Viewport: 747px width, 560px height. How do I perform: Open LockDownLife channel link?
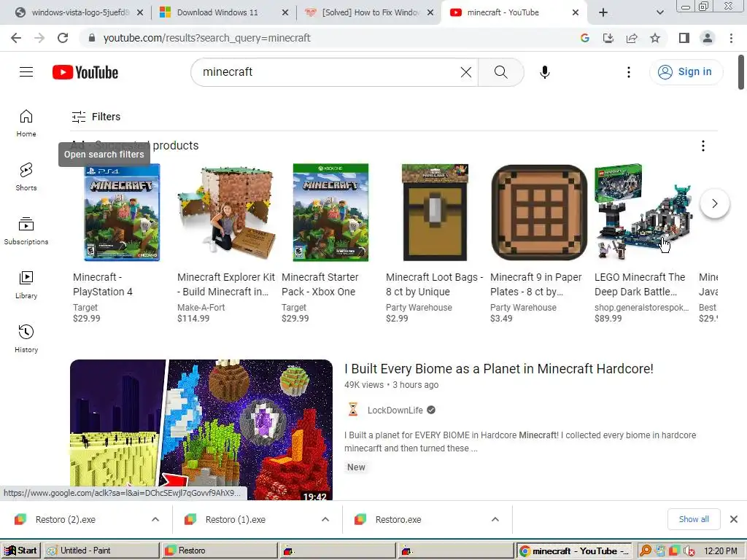point(395,410)
